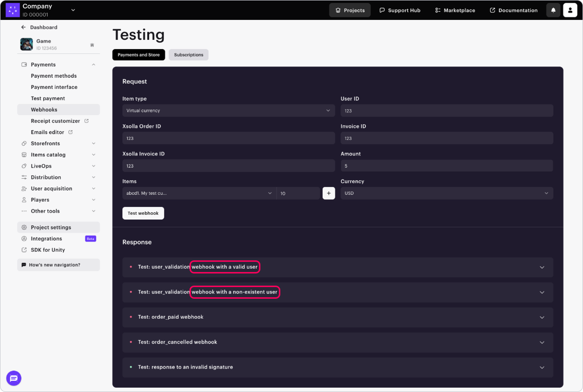Screen dimensions: 583x392
Task: Expand the User acquisition section
Action: click(x=93, y=188)
